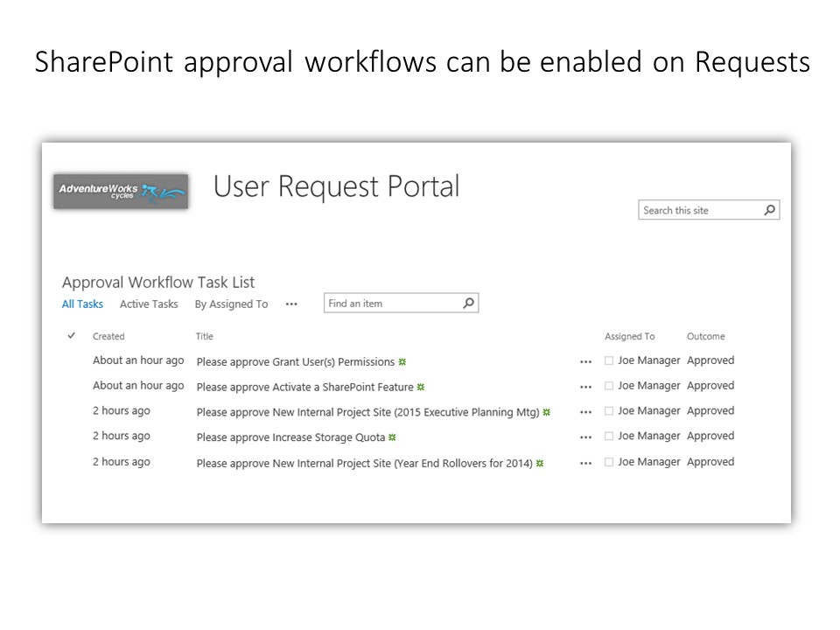The height and width of the screenshot is (630, 840).
Task: Open Please approve Activate a SharePoint Feature task
Action: (x=304, y=387)
